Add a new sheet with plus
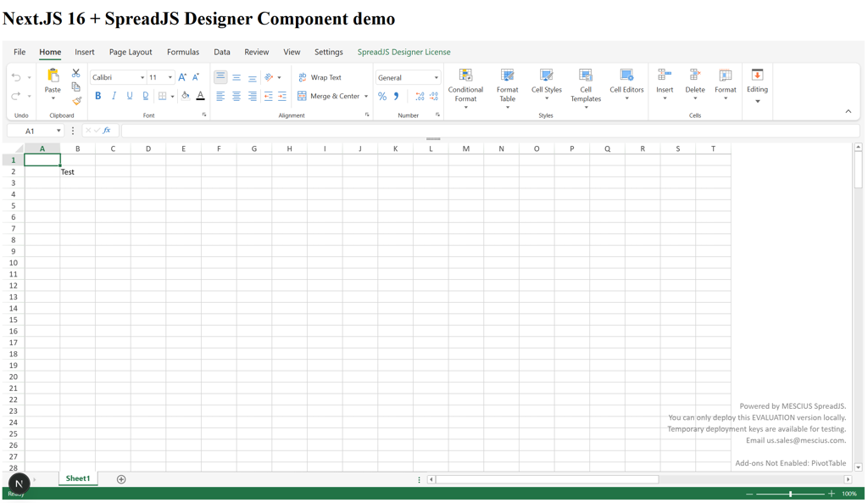868x503 pixels. [x=121, y=479]
